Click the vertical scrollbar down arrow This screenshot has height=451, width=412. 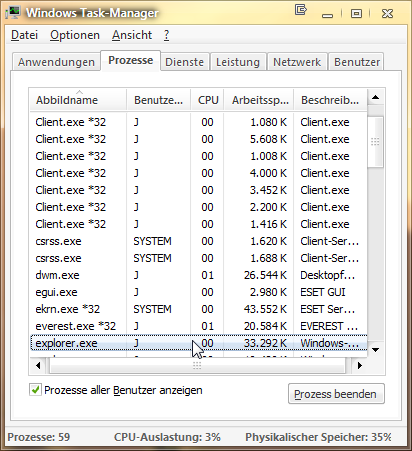376,350
